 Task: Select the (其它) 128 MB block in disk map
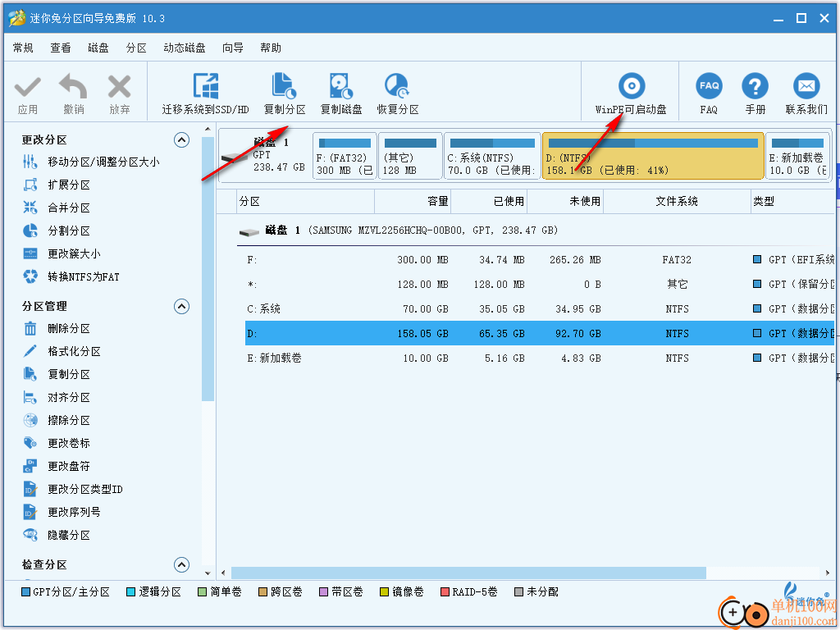(410, 156)
